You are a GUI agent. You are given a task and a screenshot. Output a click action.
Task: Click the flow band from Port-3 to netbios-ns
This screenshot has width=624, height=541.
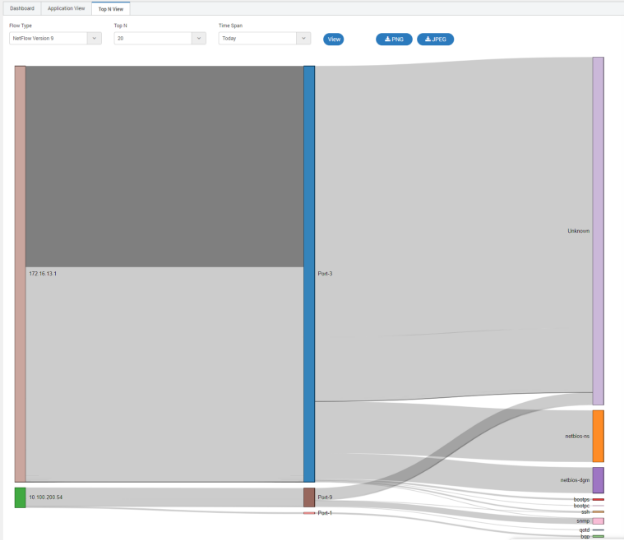pyautogui.click(x=454, y=432)
